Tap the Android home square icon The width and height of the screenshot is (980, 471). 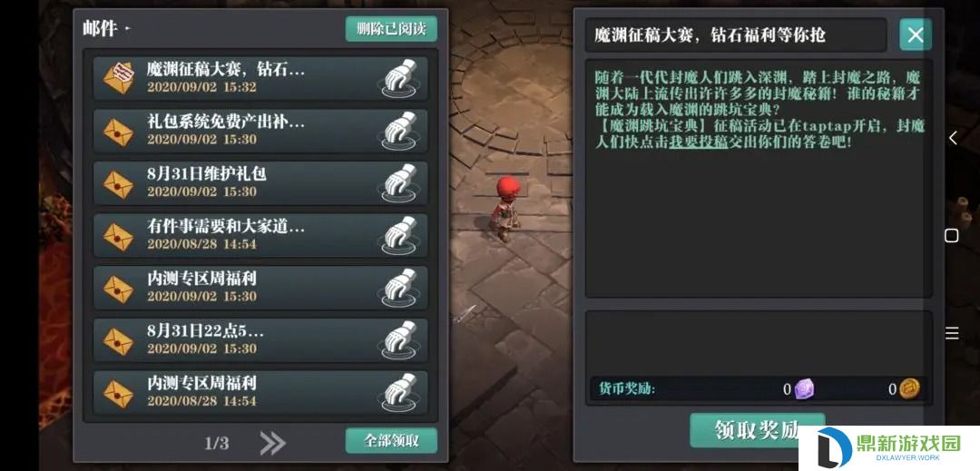pos(951,235)
